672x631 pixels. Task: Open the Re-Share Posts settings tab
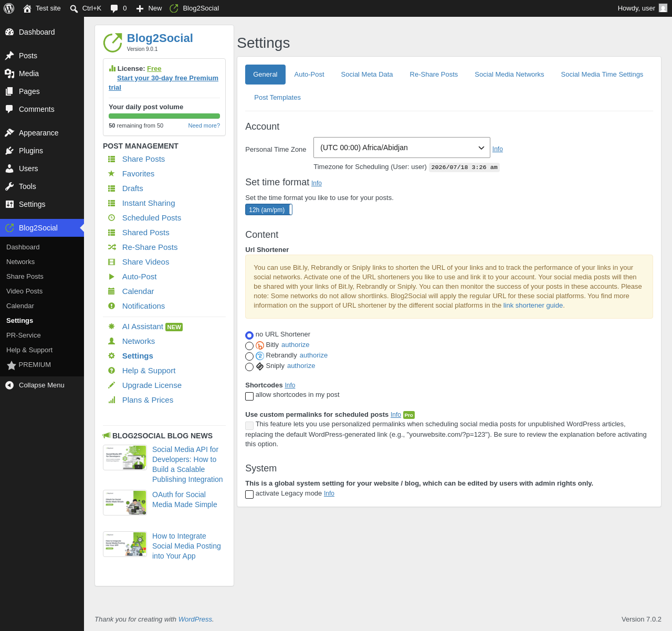click(x=434, y=75)
